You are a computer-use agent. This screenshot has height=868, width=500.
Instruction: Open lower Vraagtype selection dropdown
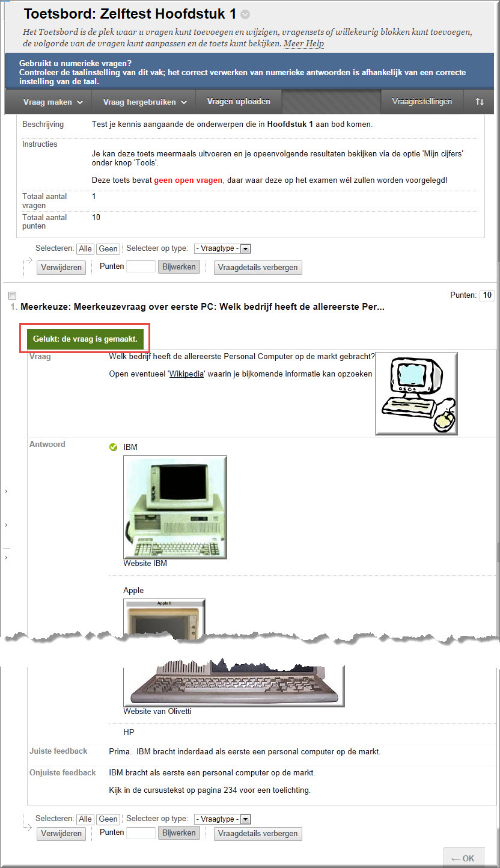[222, 819]
